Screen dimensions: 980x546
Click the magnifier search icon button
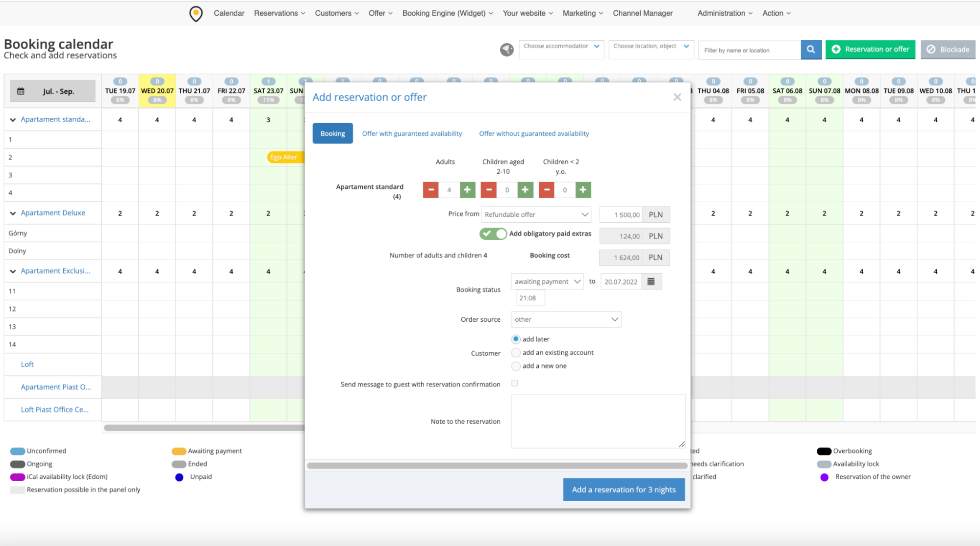click(x=811, y=50)
